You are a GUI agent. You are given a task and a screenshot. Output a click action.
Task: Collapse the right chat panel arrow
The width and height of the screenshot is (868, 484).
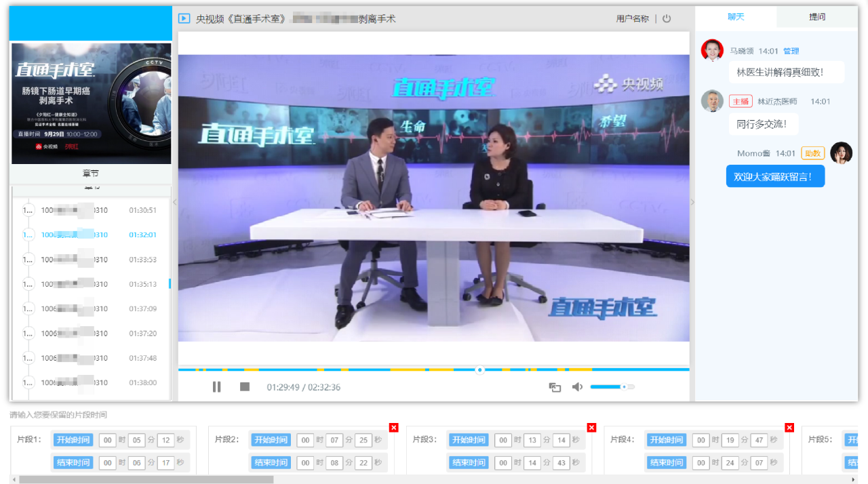point(692,202)
